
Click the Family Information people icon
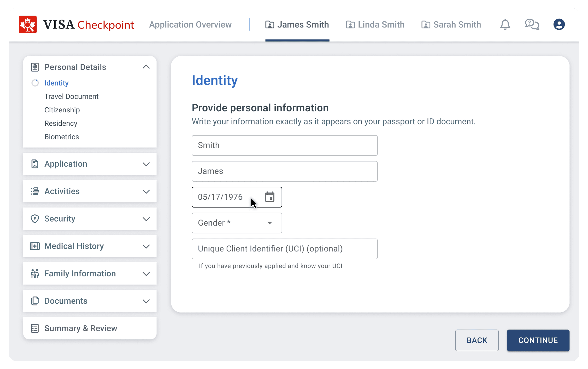[x=35, y=274]
